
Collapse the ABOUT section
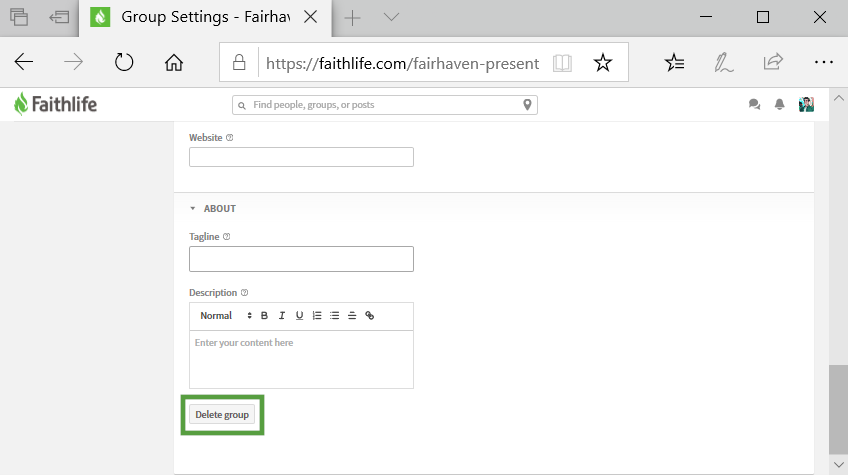(x=192, y=209)
